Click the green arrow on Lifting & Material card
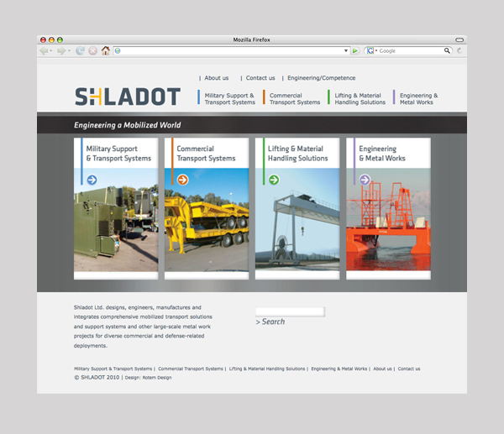The width and height of the screenshot is (504, 434). (274, 180)
